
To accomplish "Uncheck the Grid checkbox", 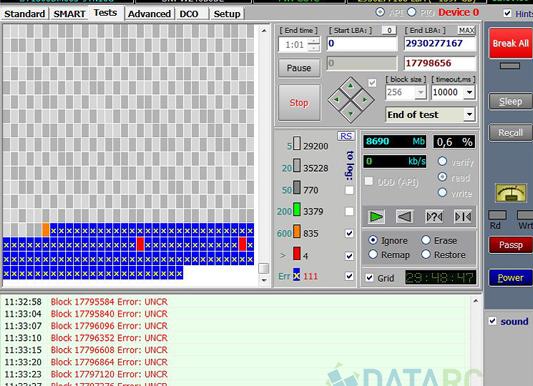I will coord(370,278).
